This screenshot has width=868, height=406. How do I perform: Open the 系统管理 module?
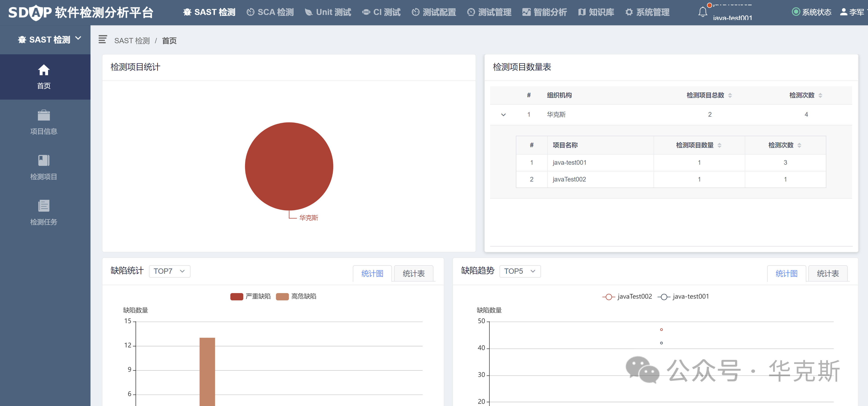pyautogui.click(x=647, y=12)
